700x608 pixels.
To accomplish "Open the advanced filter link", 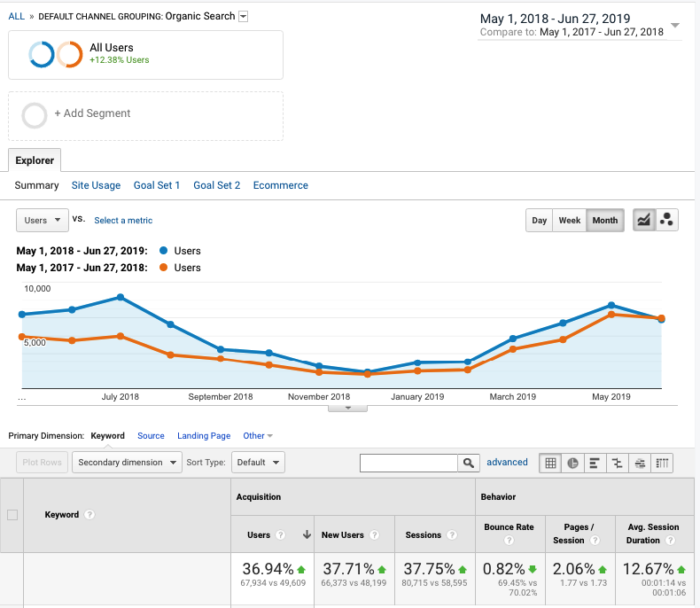I will coord(507,462).
